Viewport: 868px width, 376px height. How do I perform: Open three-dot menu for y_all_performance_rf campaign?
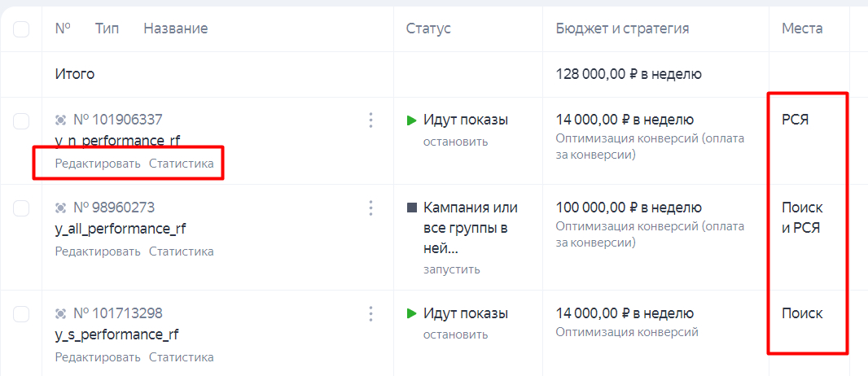370,208
